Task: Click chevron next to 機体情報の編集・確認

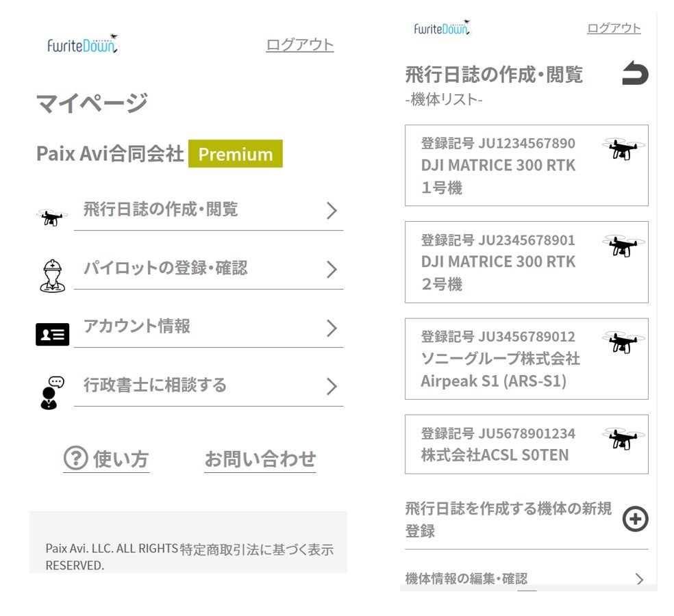Action: pos(640,579)
